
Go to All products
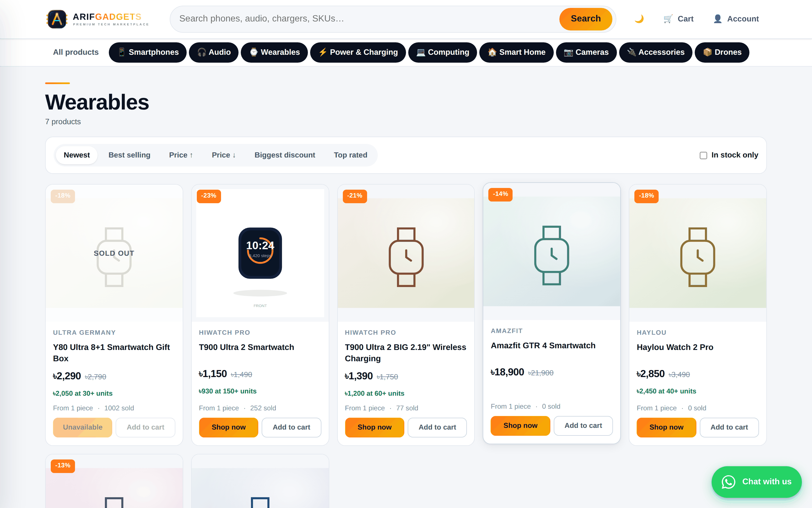click(76, 52)
